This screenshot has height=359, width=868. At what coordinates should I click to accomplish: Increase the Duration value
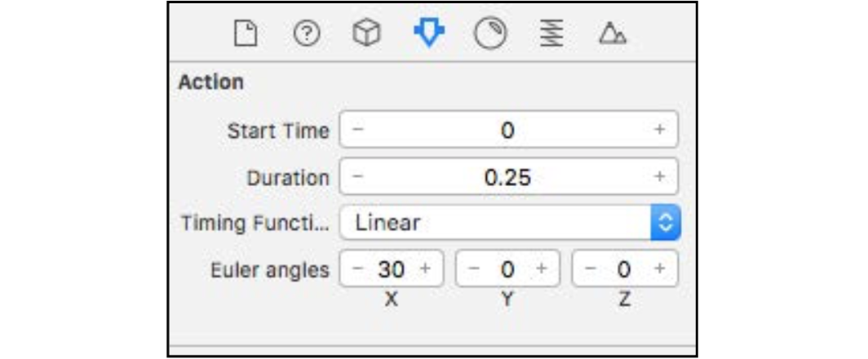[x=659, y=177]
